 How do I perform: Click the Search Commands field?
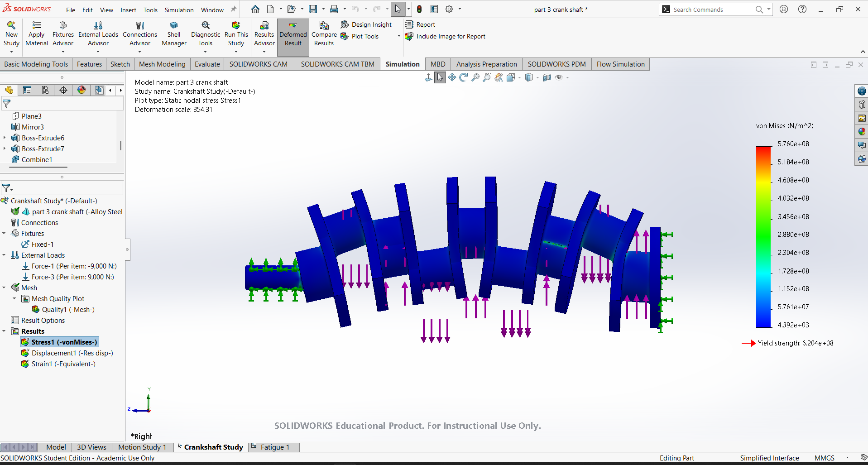[713, 10]
